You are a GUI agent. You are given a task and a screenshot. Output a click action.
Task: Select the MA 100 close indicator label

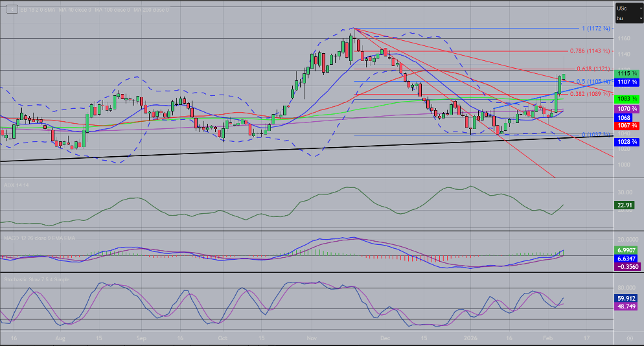(x=113, y=10)
